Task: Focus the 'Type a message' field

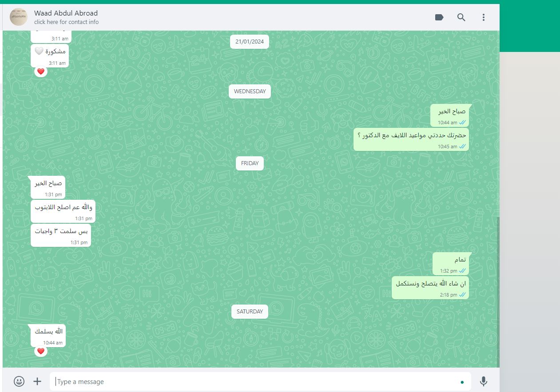Action: tap(260, 381)
